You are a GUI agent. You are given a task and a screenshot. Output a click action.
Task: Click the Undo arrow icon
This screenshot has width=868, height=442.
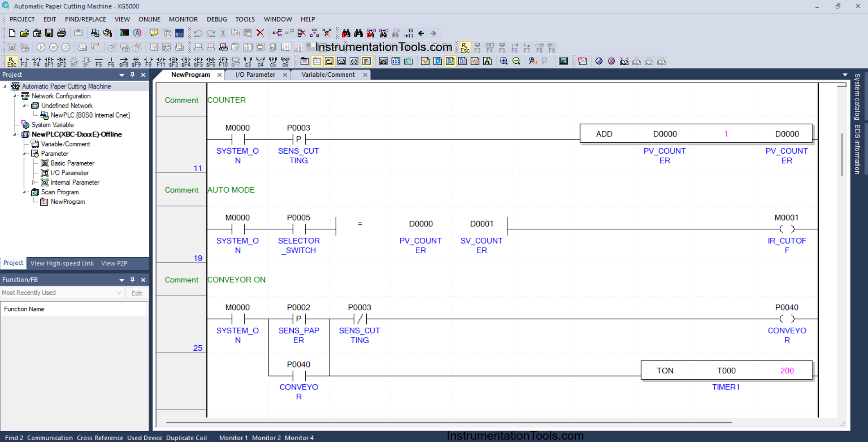(x=198, y=33)
